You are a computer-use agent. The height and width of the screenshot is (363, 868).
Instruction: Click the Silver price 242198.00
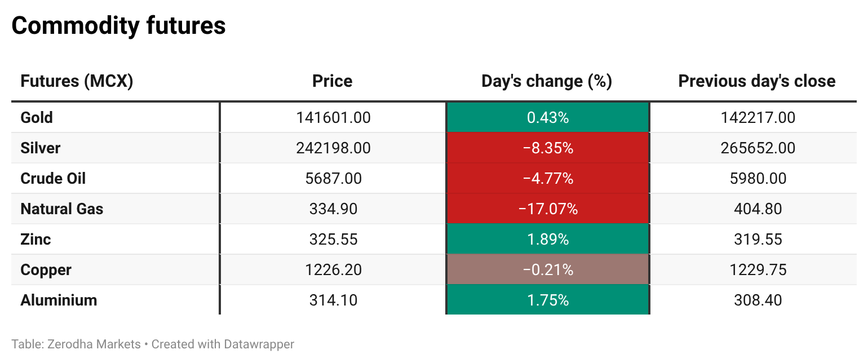click(x=333, y=148)
